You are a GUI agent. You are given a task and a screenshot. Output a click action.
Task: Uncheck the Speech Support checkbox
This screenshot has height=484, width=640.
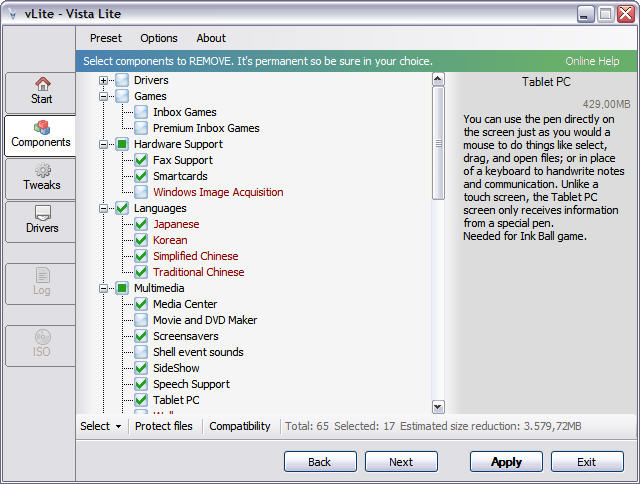(x=141, y=384)
